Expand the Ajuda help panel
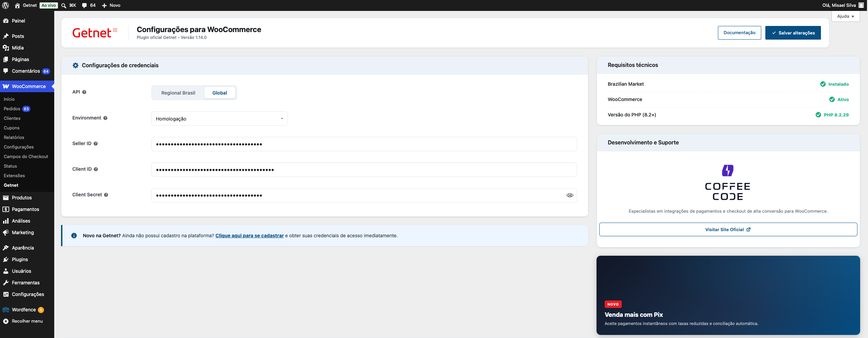Viewport: 868px width, 338px height. [x=846, y=16]
